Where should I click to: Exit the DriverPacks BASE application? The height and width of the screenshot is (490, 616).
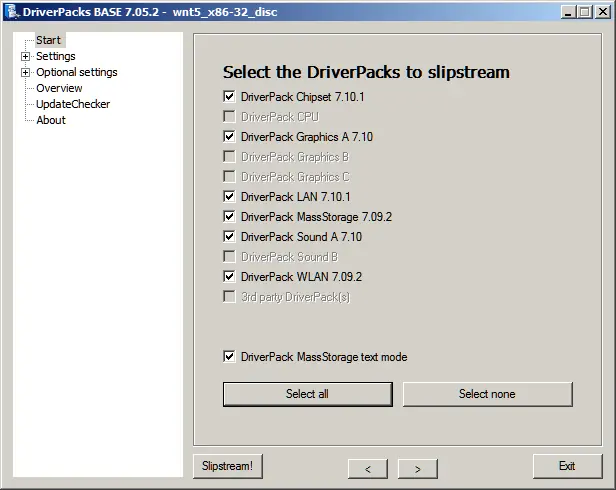pos(567,466)
